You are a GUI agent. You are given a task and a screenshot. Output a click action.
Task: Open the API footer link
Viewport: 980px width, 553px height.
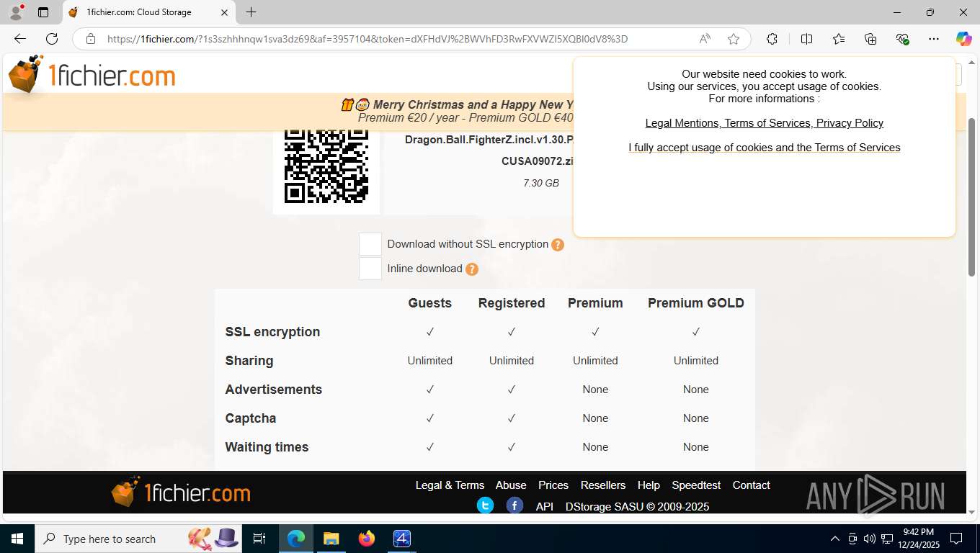coord(545,507)
